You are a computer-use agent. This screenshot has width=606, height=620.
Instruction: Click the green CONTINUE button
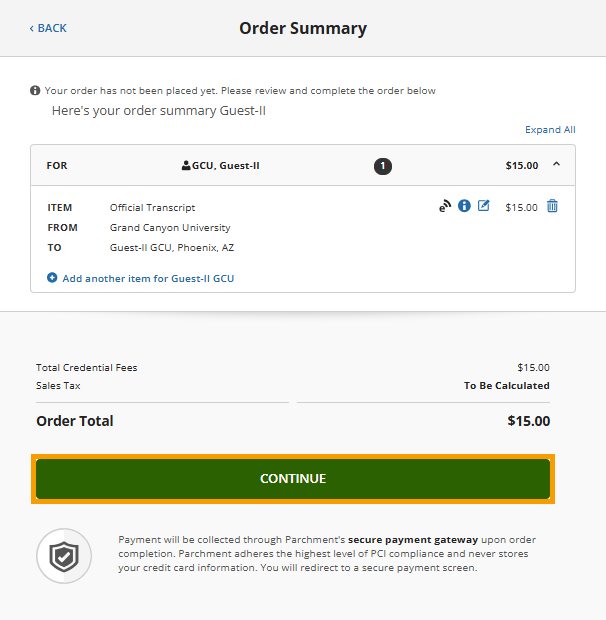(293, 479)
